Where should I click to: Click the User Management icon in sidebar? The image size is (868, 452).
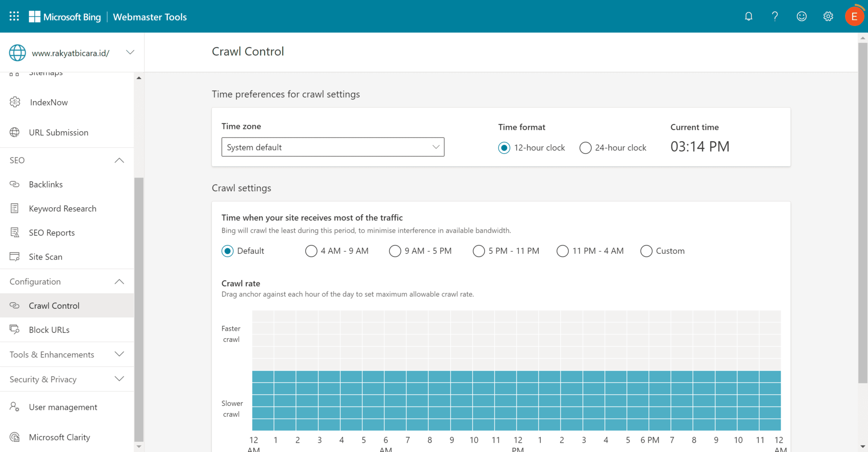[x=15, y=406]
